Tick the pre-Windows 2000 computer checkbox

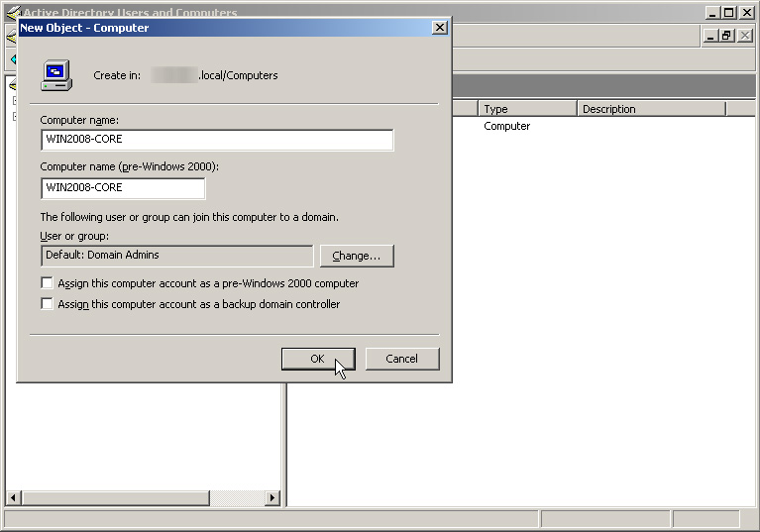[47, 283]
